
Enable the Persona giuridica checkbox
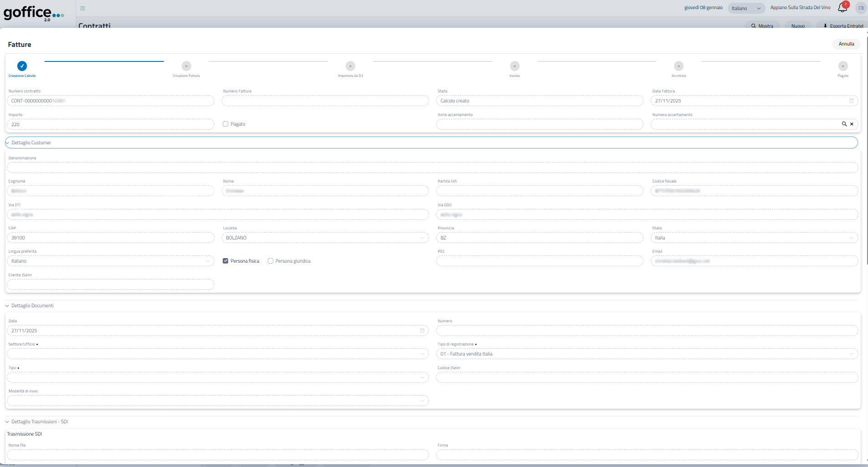point(271,261)
